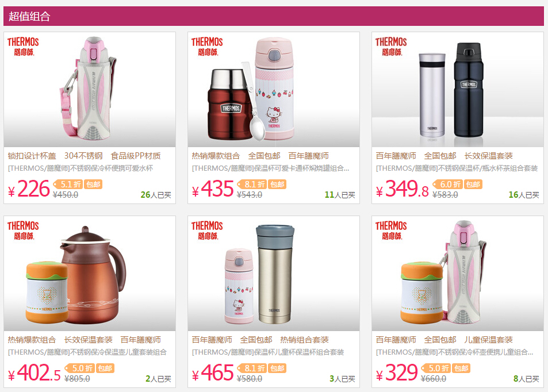Viewport: 548px width, 392px height.
Task: Click the 包邮 badge beside ¥435
Action: (x=277, y=184)
